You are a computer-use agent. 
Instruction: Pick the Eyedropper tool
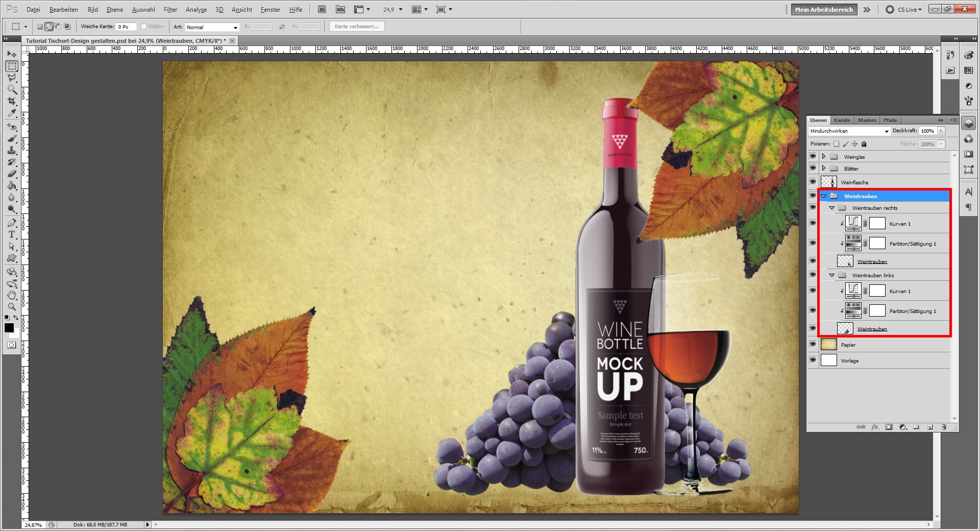tap(12, 113)
